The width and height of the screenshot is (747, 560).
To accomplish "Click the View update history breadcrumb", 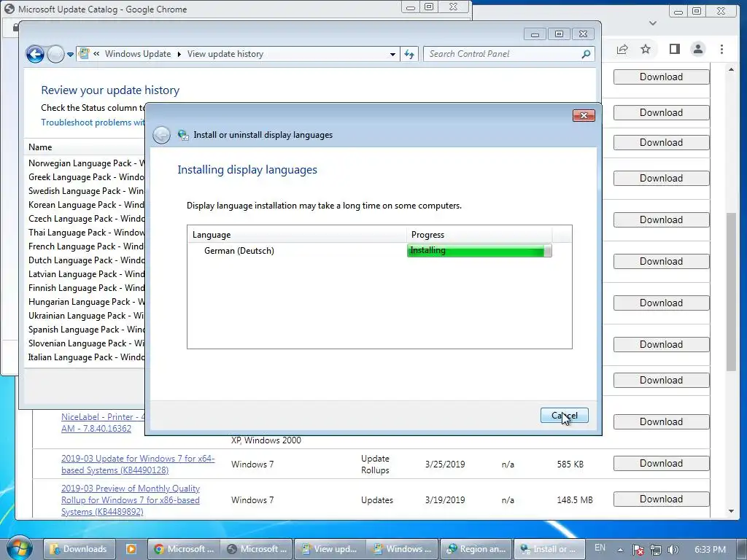I will coord(225,54).
